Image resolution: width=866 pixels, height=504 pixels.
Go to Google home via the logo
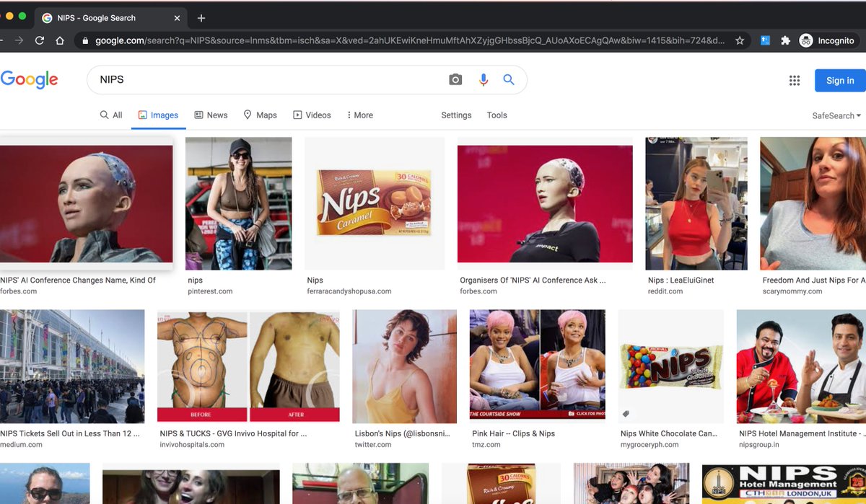coord(29,80)
